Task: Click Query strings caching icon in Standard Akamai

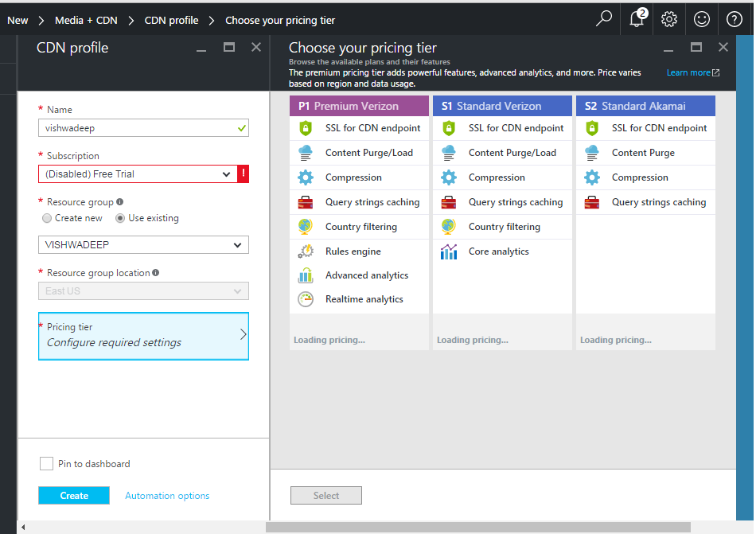Action: coord(592,202)
